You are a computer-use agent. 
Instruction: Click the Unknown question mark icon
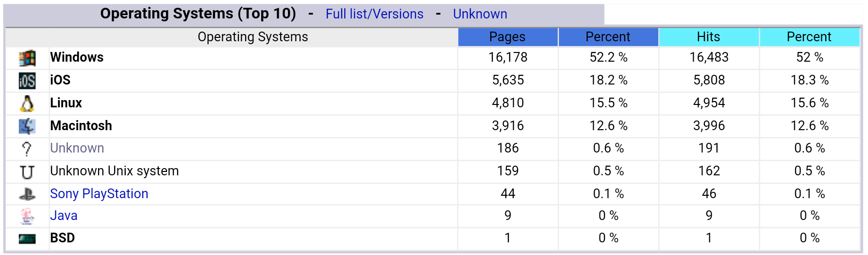coord(27,149)
